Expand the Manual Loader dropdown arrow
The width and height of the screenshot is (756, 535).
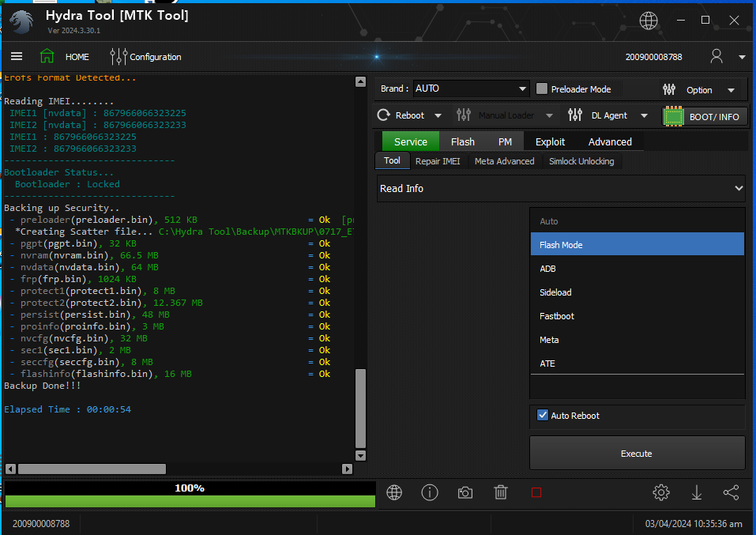pos(549,116)
